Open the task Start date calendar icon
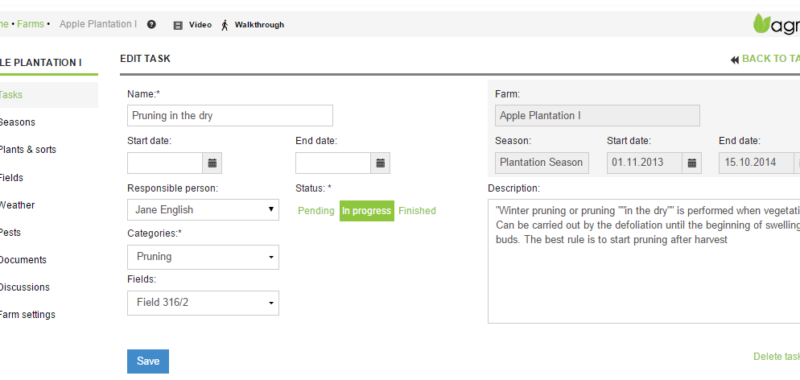 pyautogui.click(x=212, y=163)
